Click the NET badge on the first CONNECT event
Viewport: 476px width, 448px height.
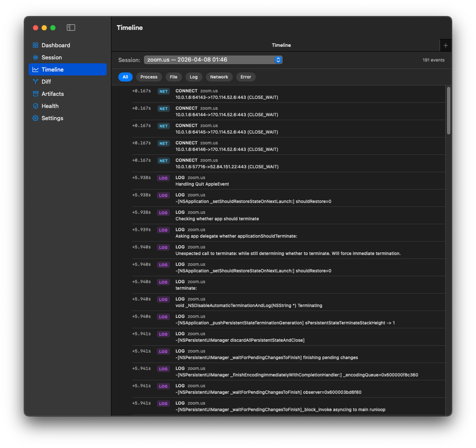163,92
